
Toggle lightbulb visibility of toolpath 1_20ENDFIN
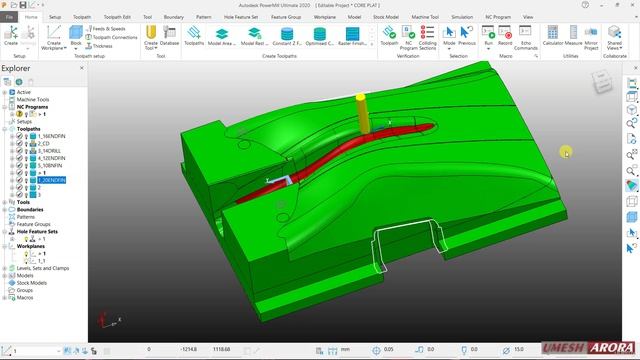pyautogui.click(x=27, y=180)
